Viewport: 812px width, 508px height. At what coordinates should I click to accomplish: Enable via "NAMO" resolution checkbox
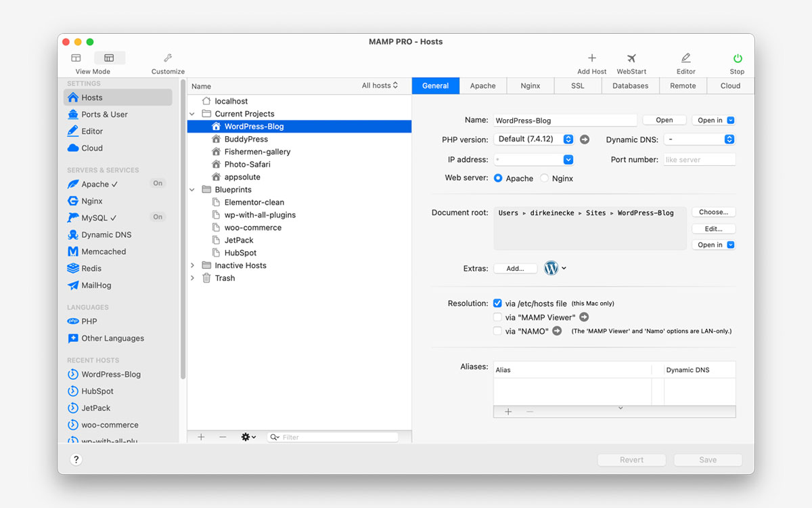pyautogui.click(x=497, y=331)
